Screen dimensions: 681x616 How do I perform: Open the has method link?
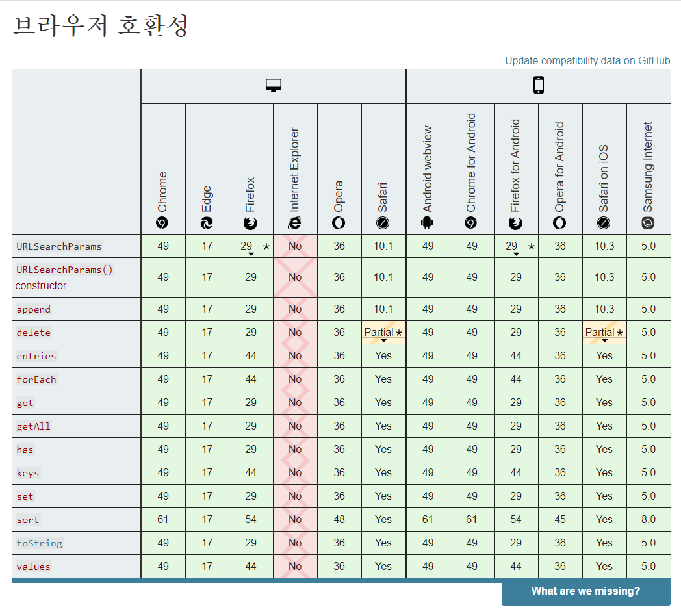tap(25, 450)
